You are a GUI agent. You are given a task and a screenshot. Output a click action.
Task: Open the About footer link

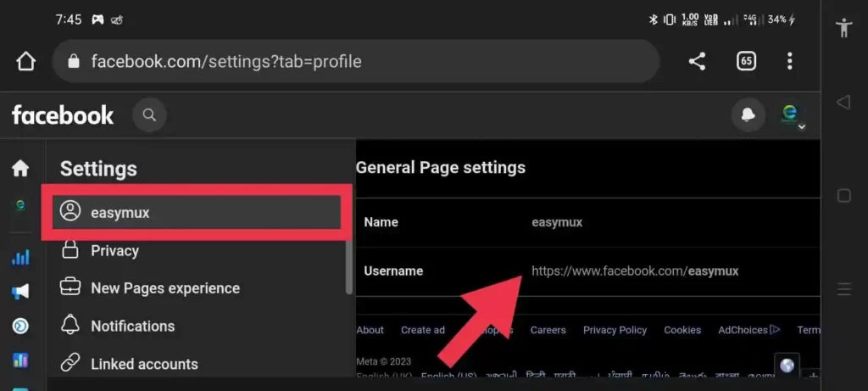pyautogui.click(x=370, y=330)
